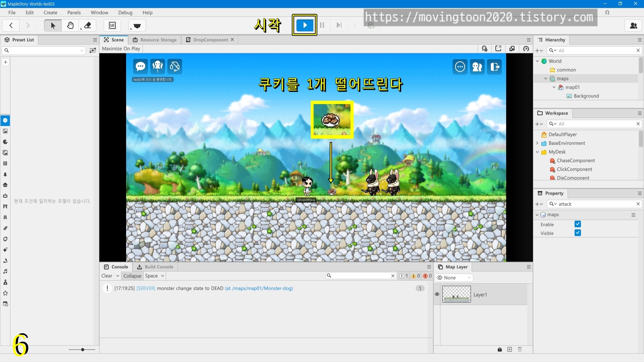Screen dimensions: 644x362
Task: Click the add layer icon in Map Layer
Action: pos(510,349)
